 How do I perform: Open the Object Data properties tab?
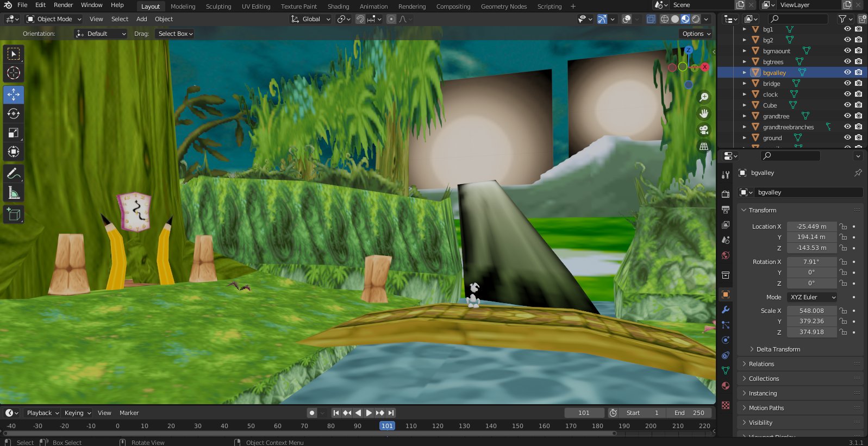tap(726, 370)
